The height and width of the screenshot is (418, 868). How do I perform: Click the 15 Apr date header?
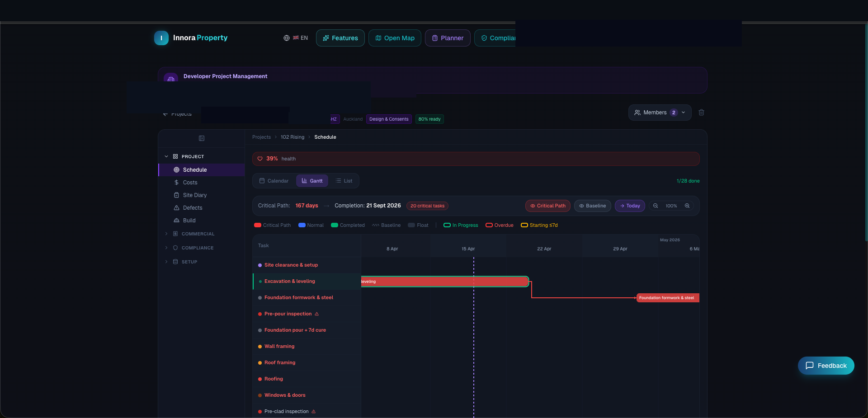coord(468,249)
